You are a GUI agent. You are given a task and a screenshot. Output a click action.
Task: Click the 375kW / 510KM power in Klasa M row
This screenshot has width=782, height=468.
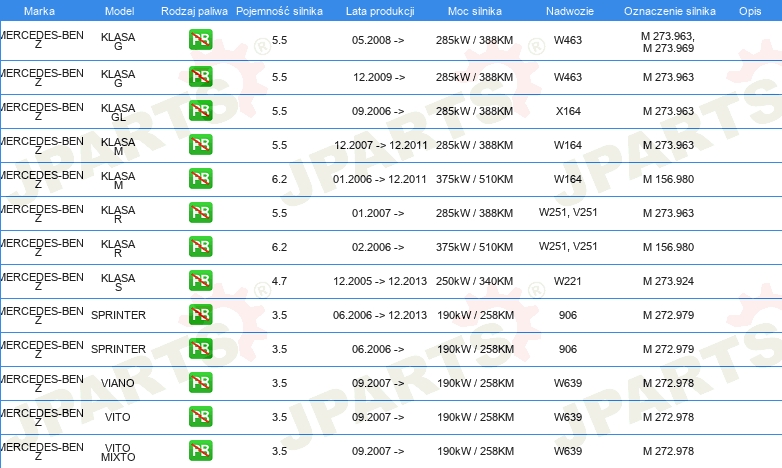[474, 179]
